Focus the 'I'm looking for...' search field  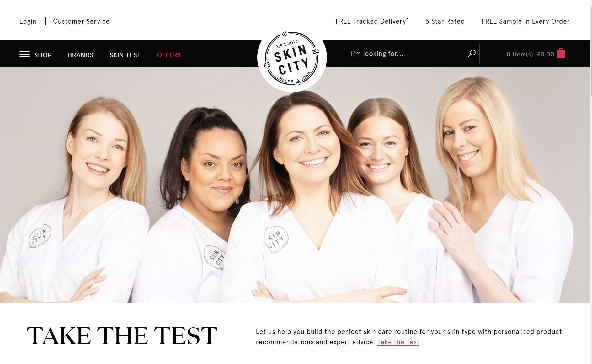click(x=412, y=53)
